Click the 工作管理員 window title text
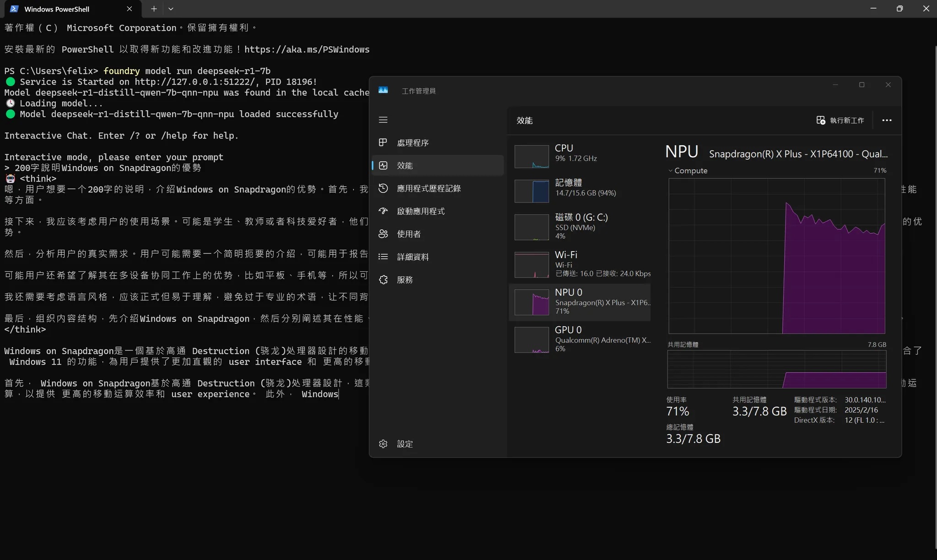 pyautogui.click(x=419, y=91)
